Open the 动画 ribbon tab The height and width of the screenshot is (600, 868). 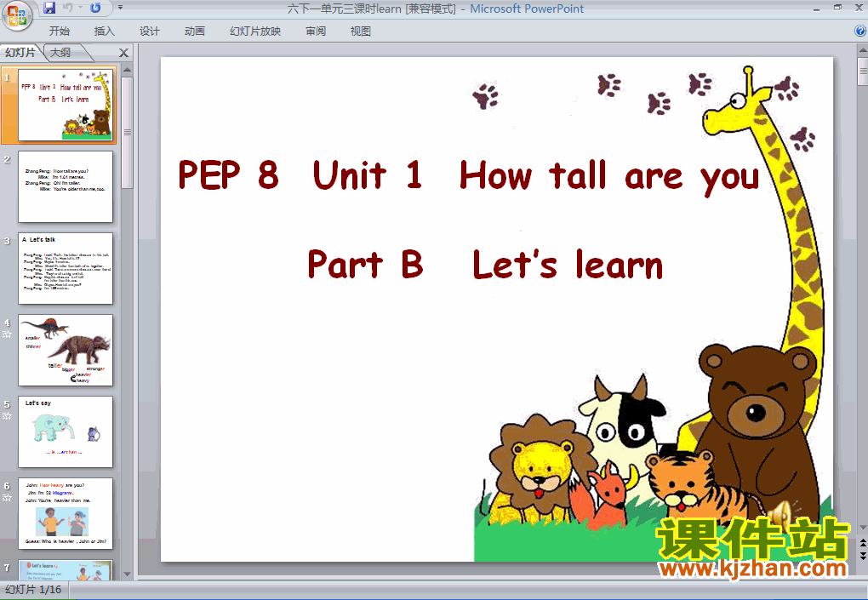tap(195, 31)
